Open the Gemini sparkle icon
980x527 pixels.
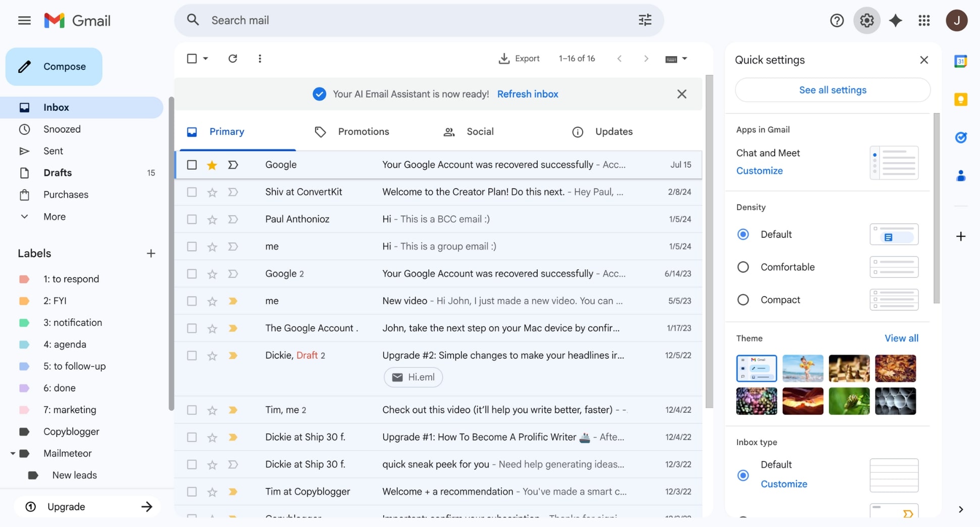click(x=895, y=20)
